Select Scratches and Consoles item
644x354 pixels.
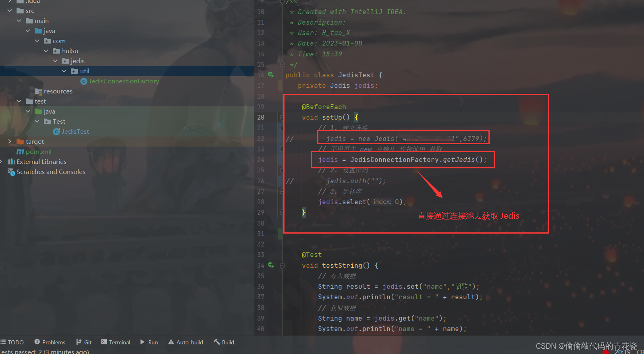(x=51, y=172)
